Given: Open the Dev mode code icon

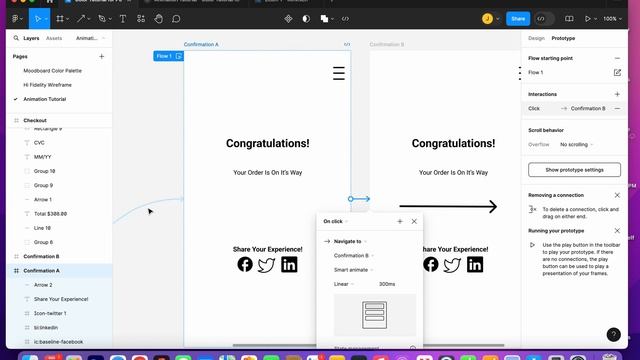Looking at the screenshot, I should click(x=345, y=19).
